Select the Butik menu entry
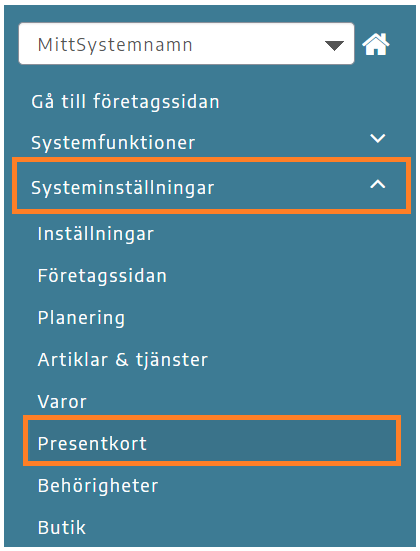This screenshot has height=551, width=420. tap(62, 527)
